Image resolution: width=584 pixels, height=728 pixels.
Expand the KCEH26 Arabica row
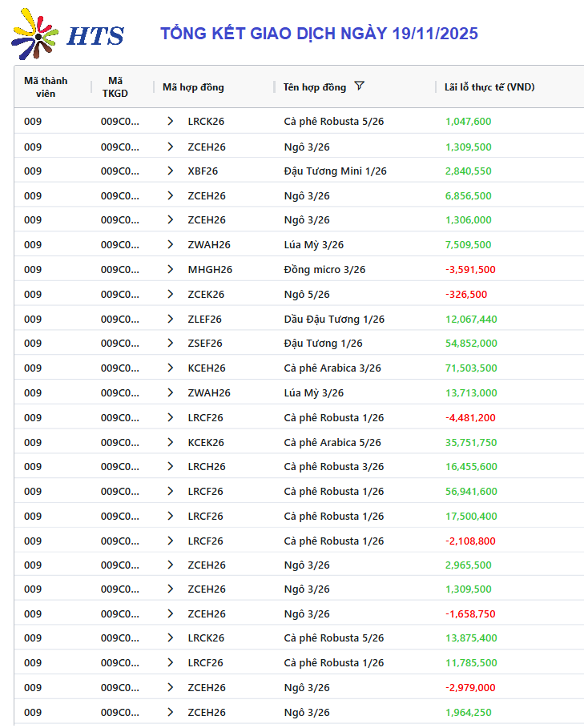tap(170, 368)
